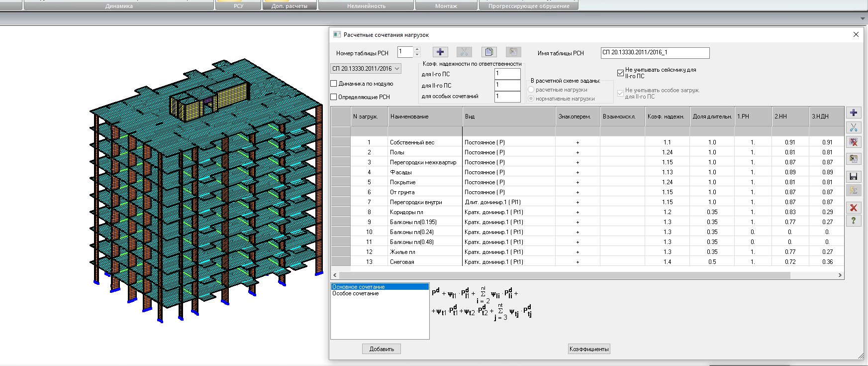Select Основное сочетание in combination list
The height and width of the screenshot is (366, 868).
[x=380, y=287]
